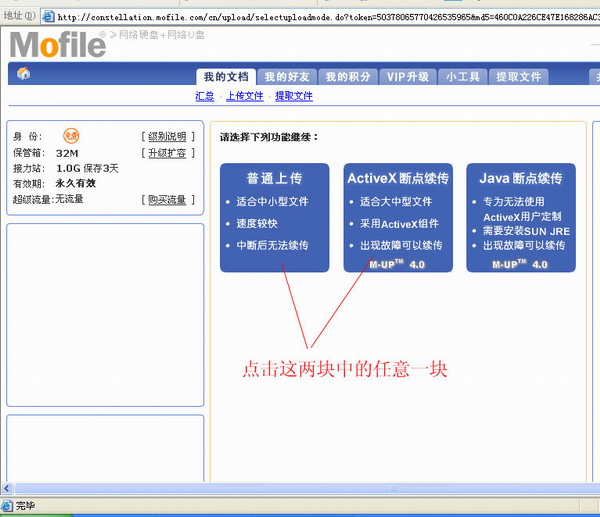Switch to the 我的好友 tab
Screen dimensions: 600x517
pos(287,77)
